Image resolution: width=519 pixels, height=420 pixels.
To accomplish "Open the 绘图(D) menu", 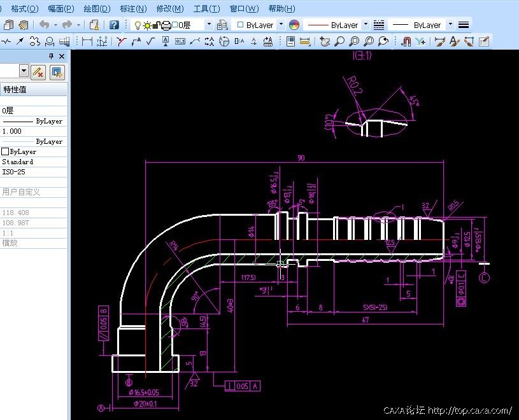I will click(97, 9).
